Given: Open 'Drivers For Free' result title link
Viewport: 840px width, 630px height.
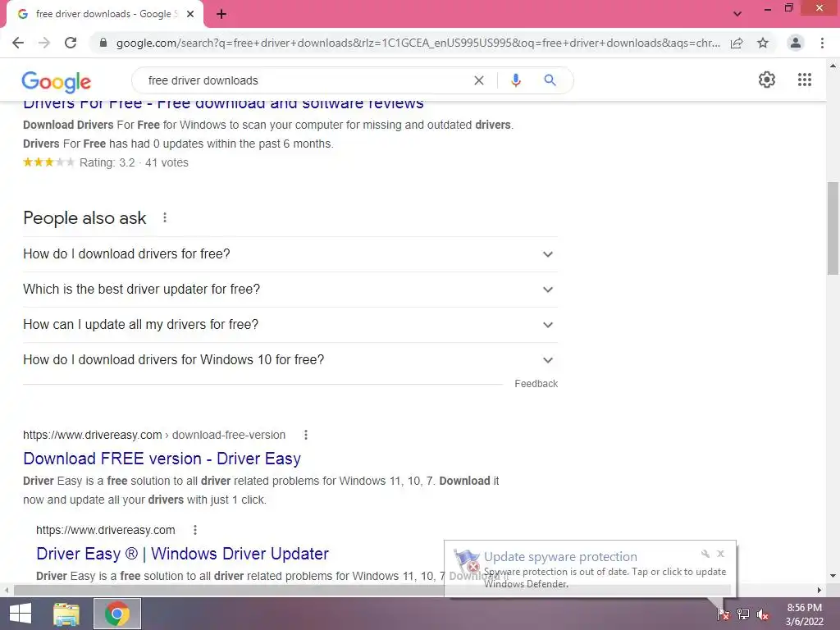Looking at the screenshot, I should pos(223,104).
